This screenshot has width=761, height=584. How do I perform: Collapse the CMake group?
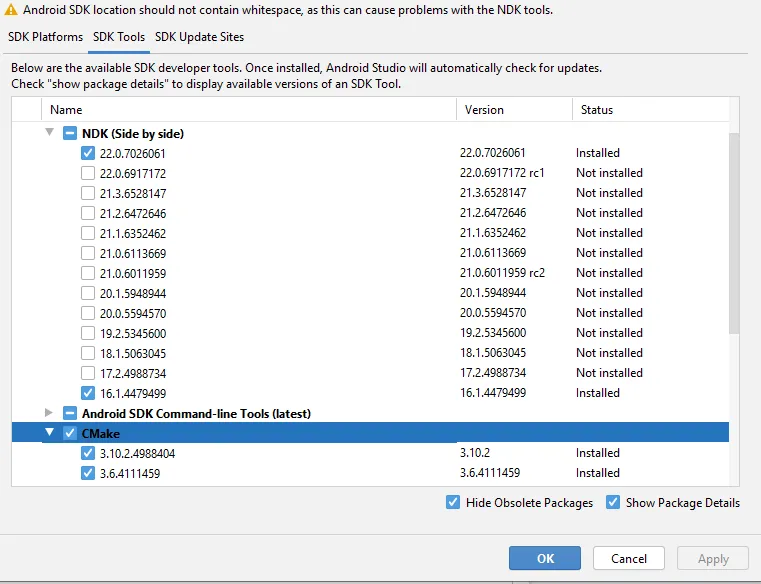pos(50,432)
